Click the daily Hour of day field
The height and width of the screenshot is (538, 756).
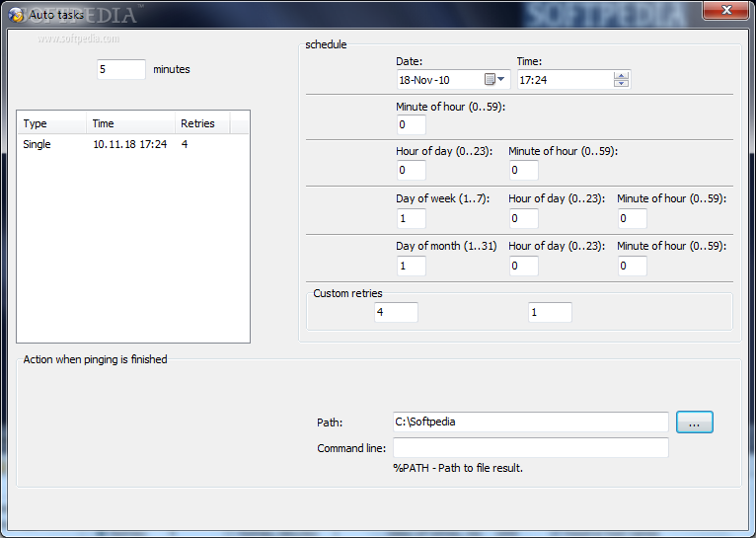coord(412,170)
